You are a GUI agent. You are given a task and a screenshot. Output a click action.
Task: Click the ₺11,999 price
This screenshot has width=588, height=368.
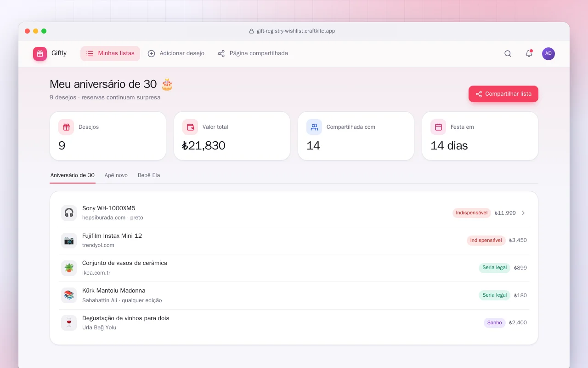pyautogui.click(x=505, y=213)
